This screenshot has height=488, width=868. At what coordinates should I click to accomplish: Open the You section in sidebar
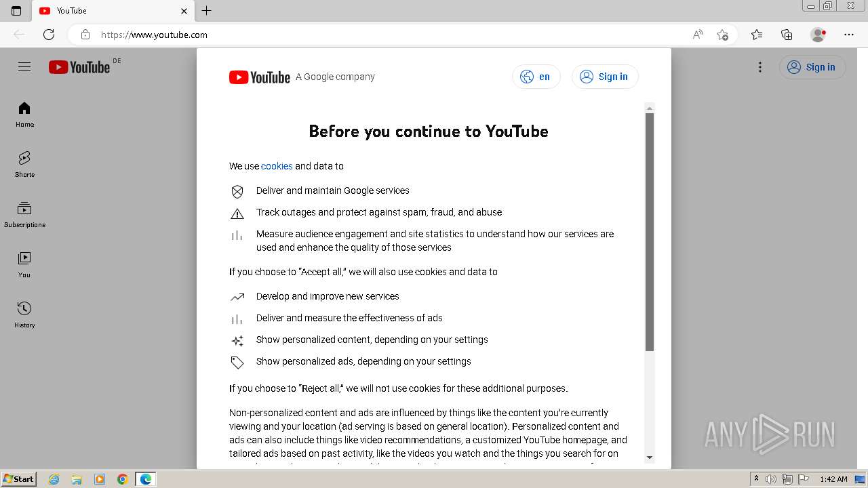click(24, 265)
